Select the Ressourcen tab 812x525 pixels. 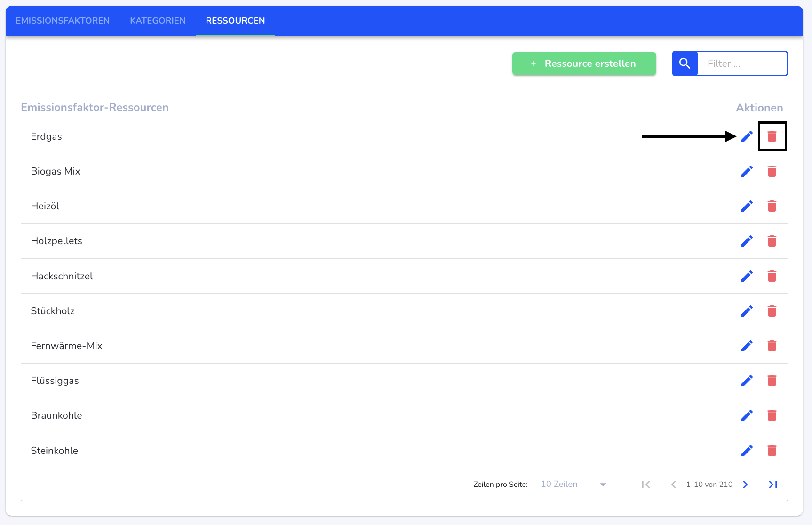coord(235,21)
